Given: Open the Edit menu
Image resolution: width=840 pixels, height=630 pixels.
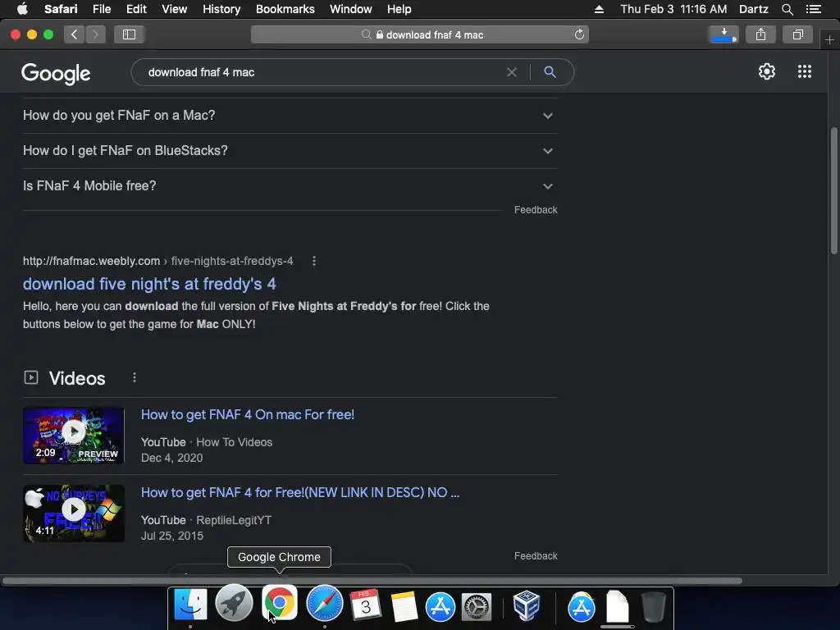Looking at the screenshot, I should (136, 9).
